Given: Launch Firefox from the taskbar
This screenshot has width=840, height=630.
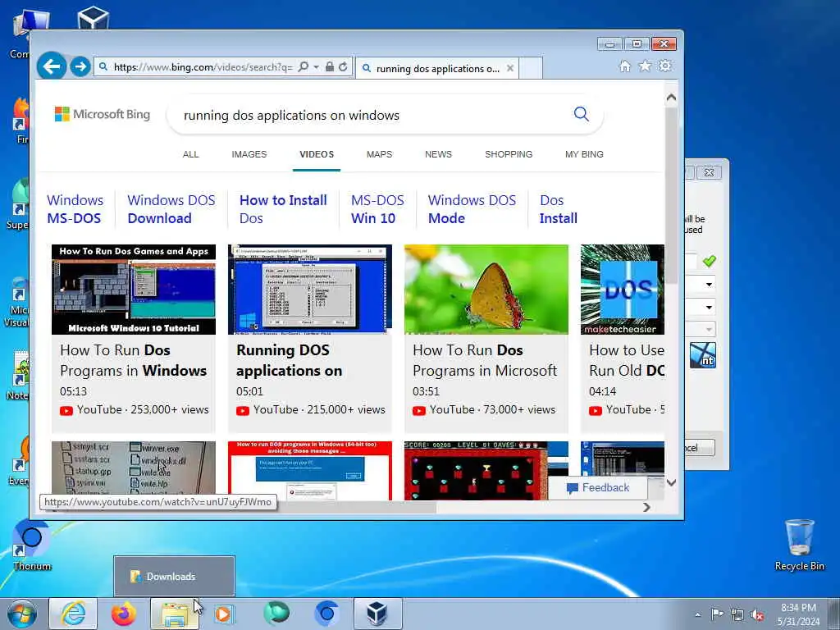Looking at the screenshot, I should (123, 614).
